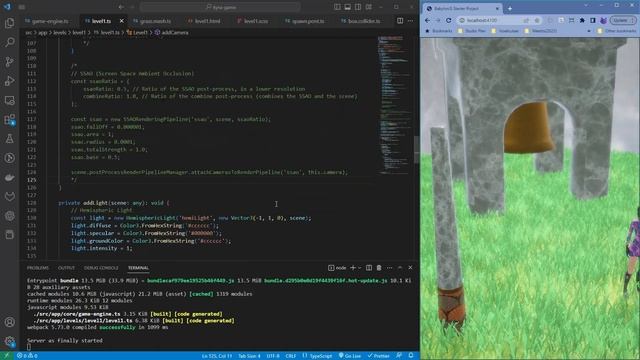Screen dimensions: 640x360
Task: Change the CRLF end of line sequence
Action: pyautogui.click(x=291, y=356)
